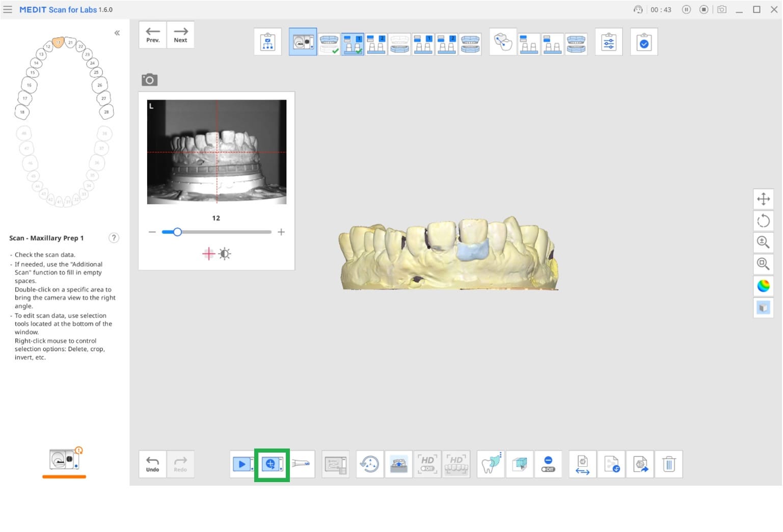Go to the previous step
Image resolution: width=783 pixels, height=532 pixels.
click(153, 35)
